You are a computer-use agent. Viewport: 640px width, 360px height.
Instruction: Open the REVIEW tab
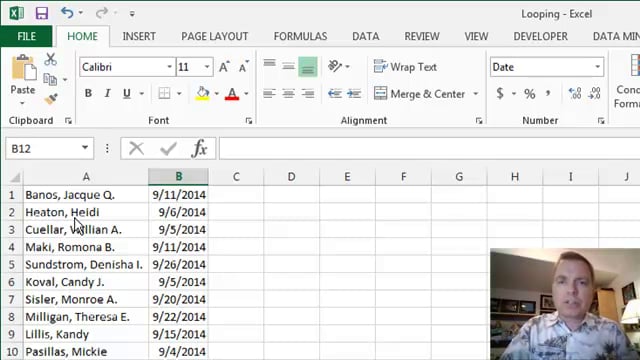click(x=422, y=36)
